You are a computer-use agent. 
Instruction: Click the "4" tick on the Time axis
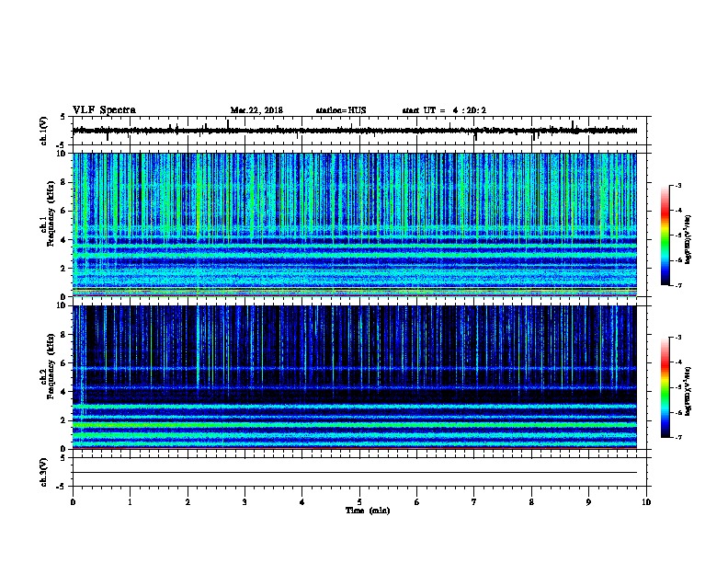point(301,502)
